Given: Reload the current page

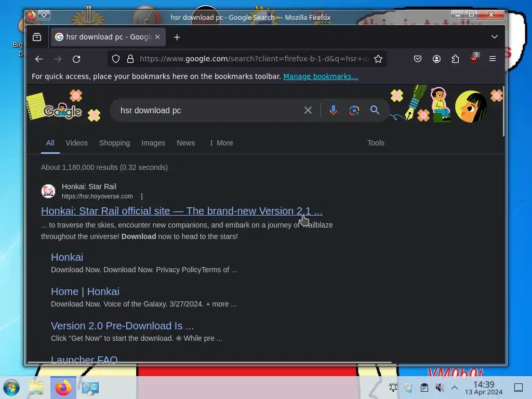Looking at the screenshot, I should [76, 59].
